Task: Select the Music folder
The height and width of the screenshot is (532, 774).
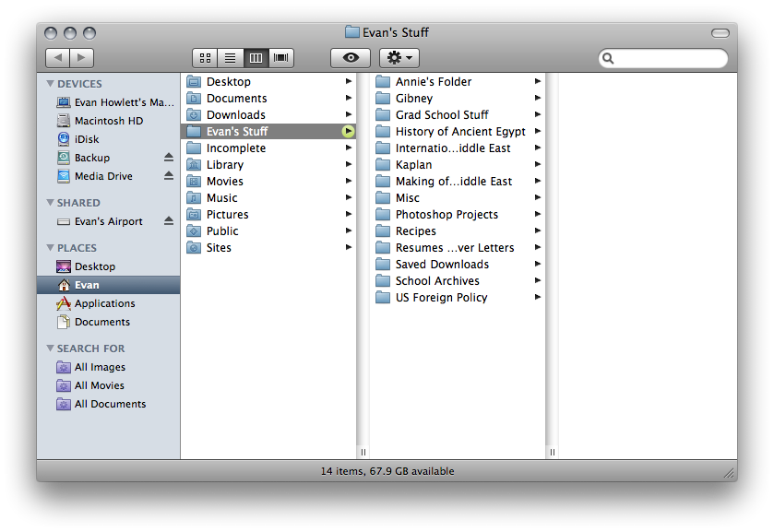Action: coord(269,198)
